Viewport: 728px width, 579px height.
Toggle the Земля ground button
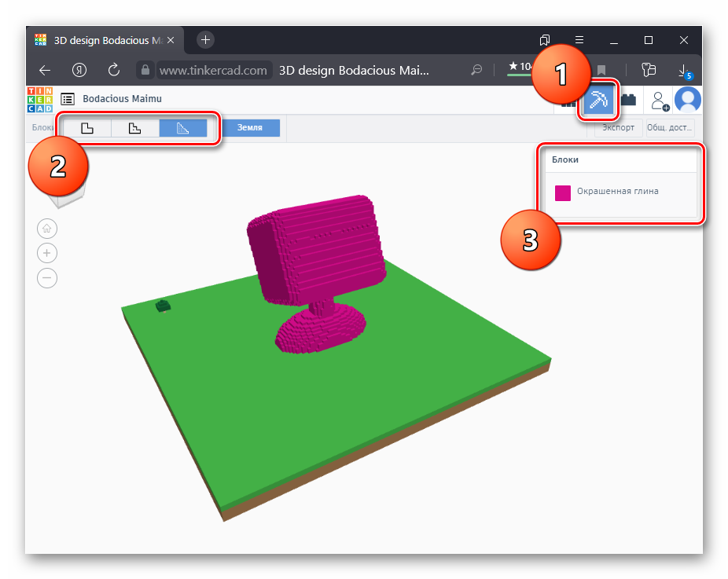click(x=250, y=128)
